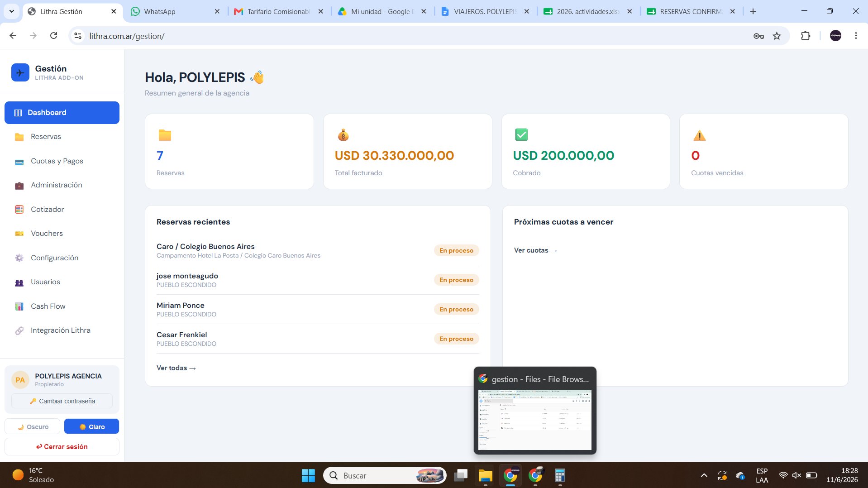The width and height of the screenshot is (868, 488).
Task: Open the weather widget showing 16°C
Action: tap(34, 475)
